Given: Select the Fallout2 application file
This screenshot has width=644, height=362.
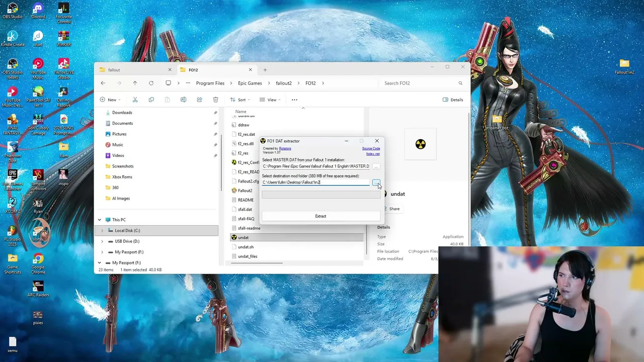Looking at the screenshot, I should [245, 191].
